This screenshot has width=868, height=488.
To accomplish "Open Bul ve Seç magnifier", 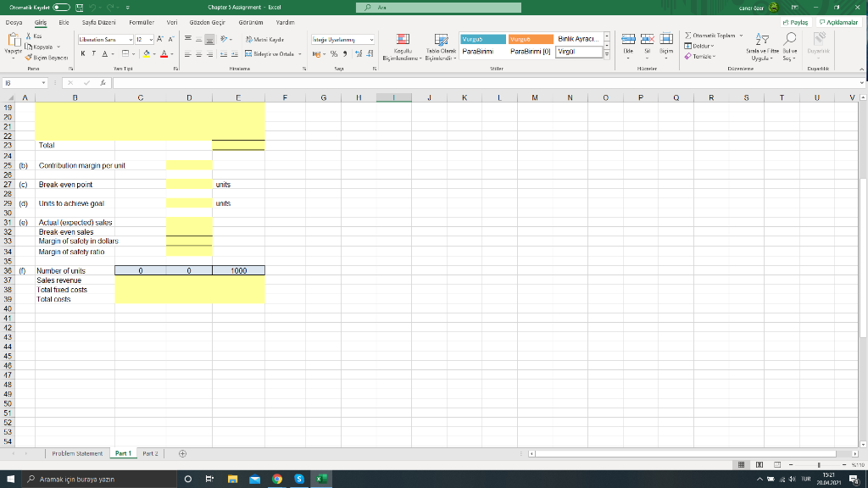I will point(790,47).
